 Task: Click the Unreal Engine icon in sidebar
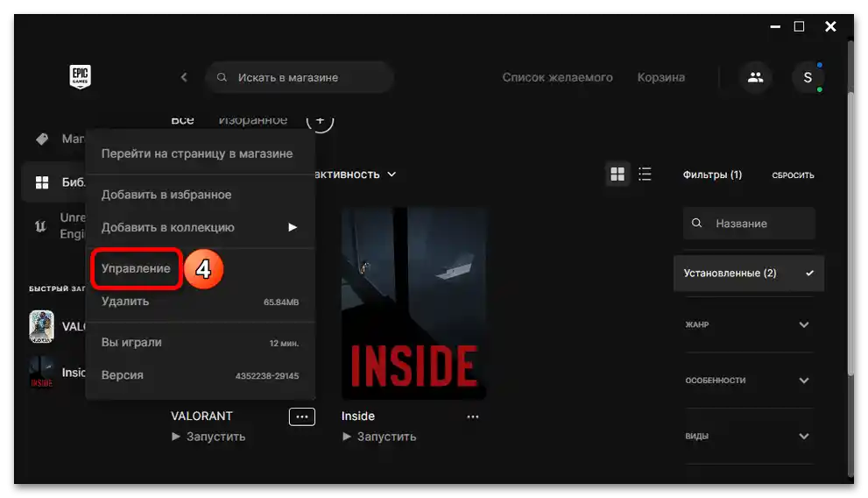40,226
